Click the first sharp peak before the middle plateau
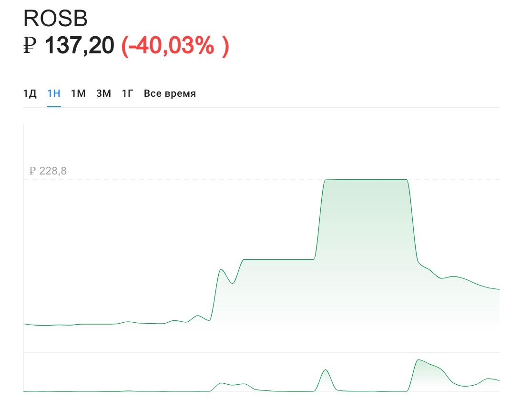 point(221,270)
